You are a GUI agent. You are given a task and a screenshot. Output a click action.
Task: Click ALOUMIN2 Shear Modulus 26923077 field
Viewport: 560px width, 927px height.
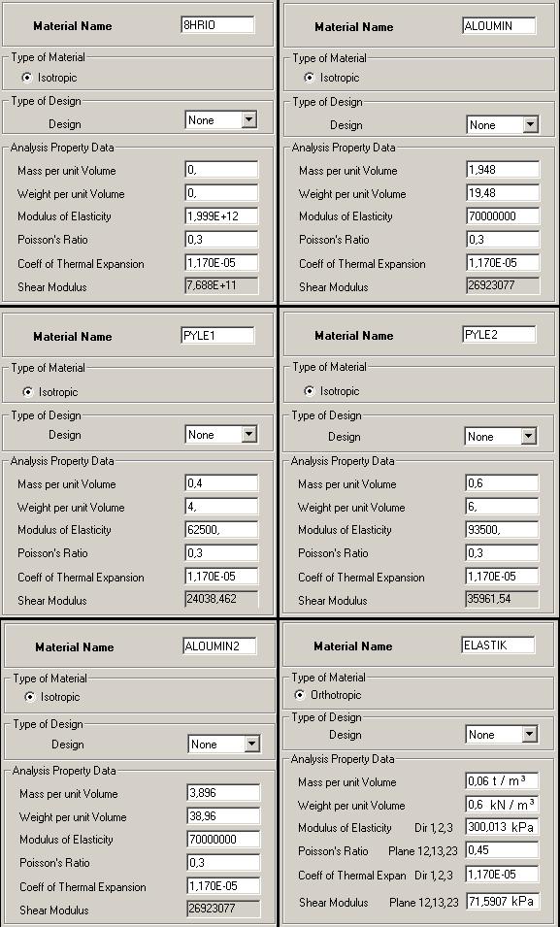(x=223, y=909)
